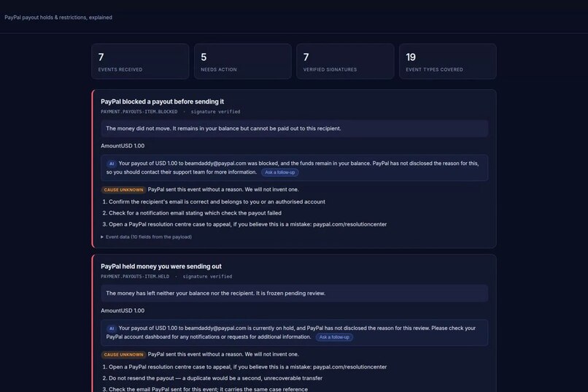Screen dimensions: 588x392
Task: Click 'PayPal sent this event without a reason' in blocked card
Action: click(x=223, y=190)
